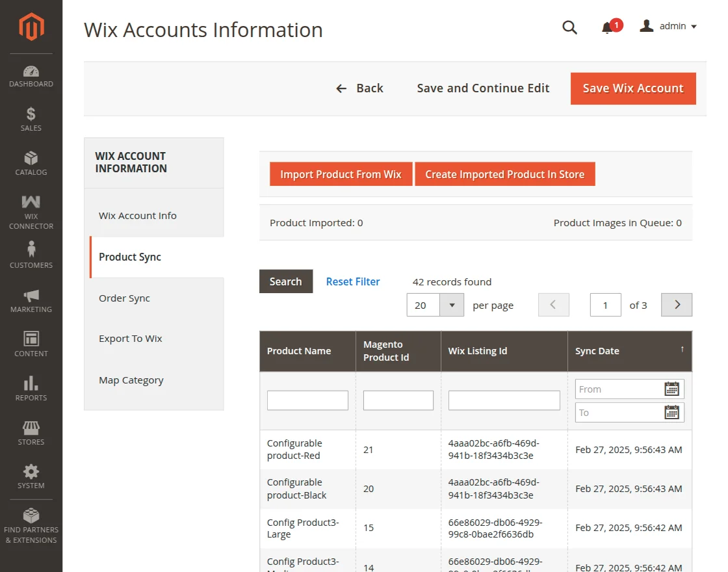Click the Product Name filter field

(x=307, y=400)
